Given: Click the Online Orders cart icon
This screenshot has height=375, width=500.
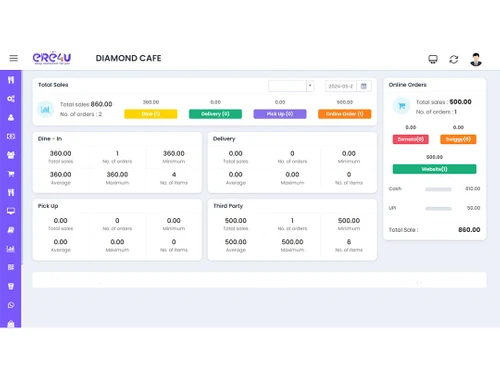Looking at the screenshot, I should [401, 106].
